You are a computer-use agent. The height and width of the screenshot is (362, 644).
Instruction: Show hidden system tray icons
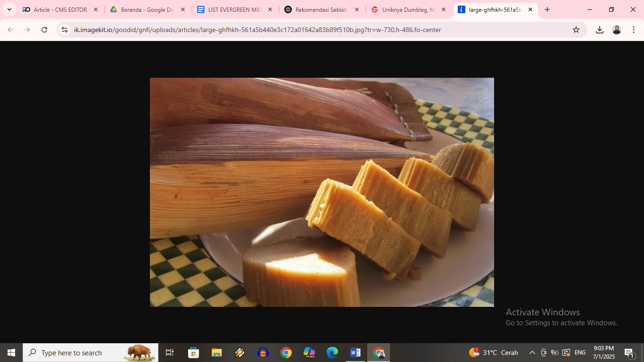[532, 353]
